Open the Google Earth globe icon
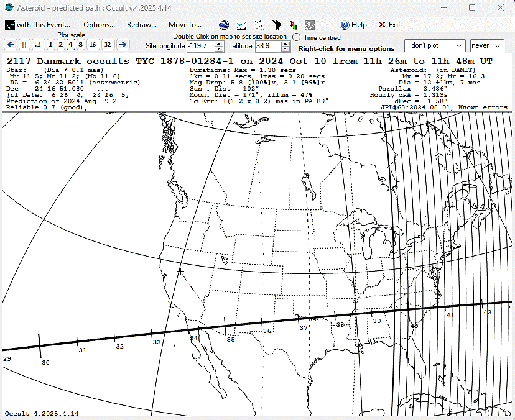The height and width of the screenshot is (420, 515). coord(224,25)
